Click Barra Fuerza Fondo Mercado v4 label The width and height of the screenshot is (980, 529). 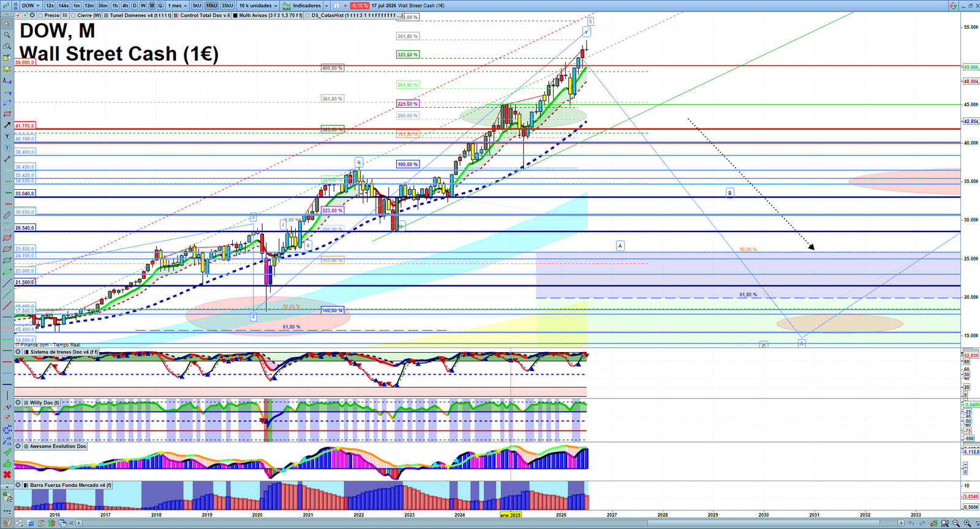pyautogui.click(x=71, y=485)
